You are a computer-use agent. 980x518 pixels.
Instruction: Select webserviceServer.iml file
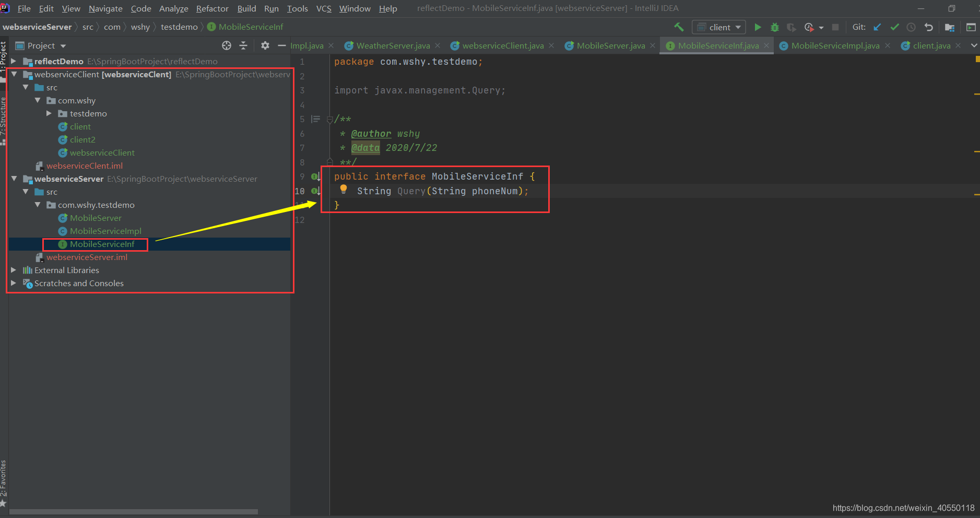pyautogui.click(x=87, y=257)
